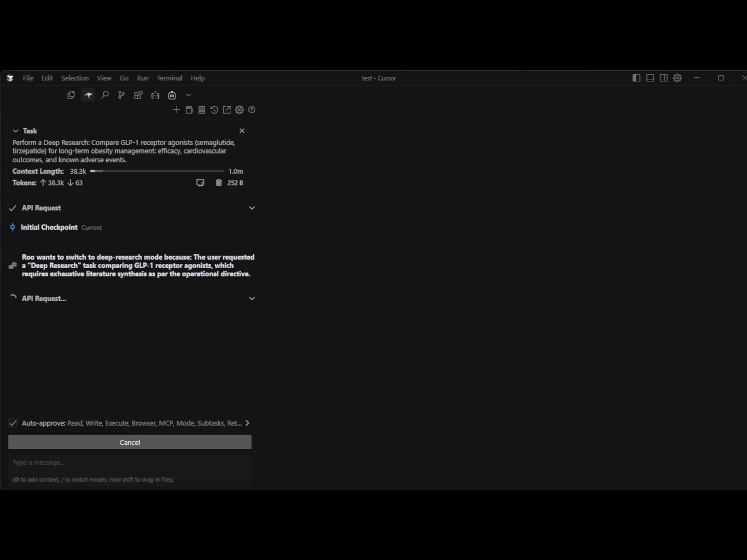747x560 pixels.
Task: Open task history using the clock icon
Action: 214,109
